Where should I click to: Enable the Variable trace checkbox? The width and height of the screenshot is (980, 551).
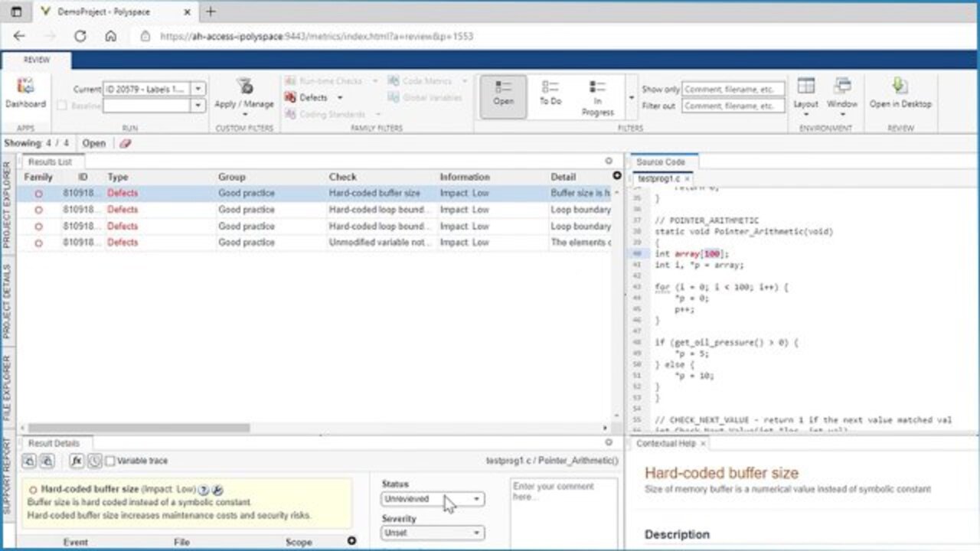[x=110, y=461]
